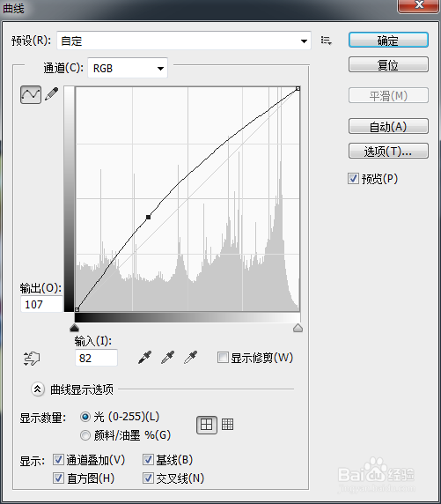441x504 pixels.
Task: Click the OK (确定) button
Action: tap(388, 41)
